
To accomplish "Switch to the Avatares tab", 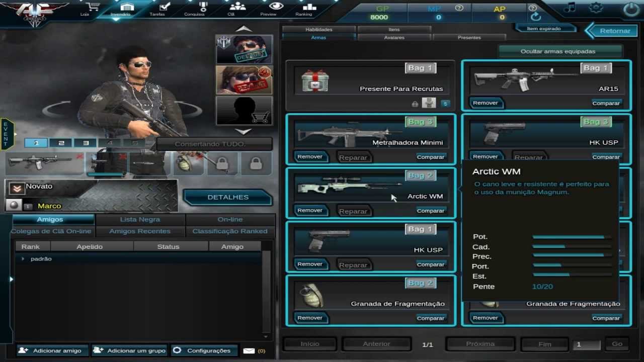I will (394, 38).
